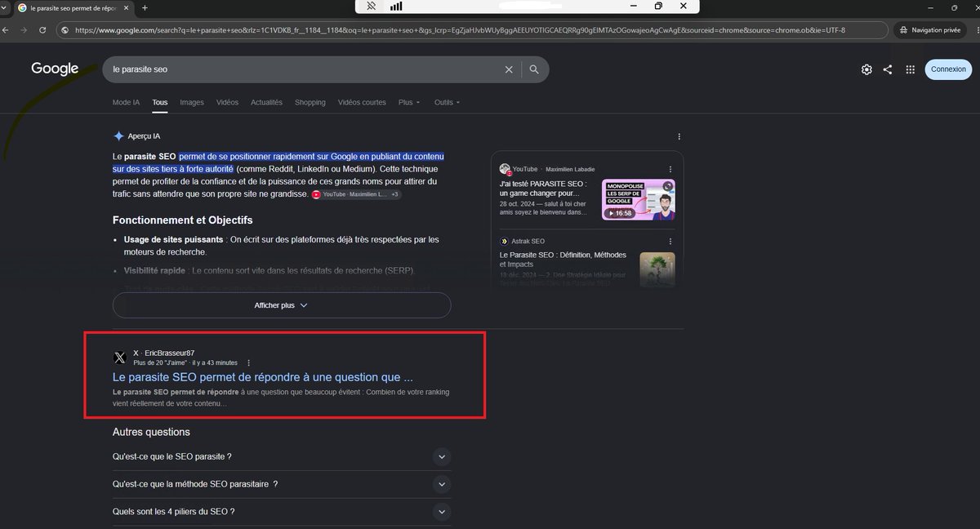The height and width of the screenshot is (529, 980).
Task: Open 'Le parasite SEO permet de répondre' result
Action: tap(263, 377)
